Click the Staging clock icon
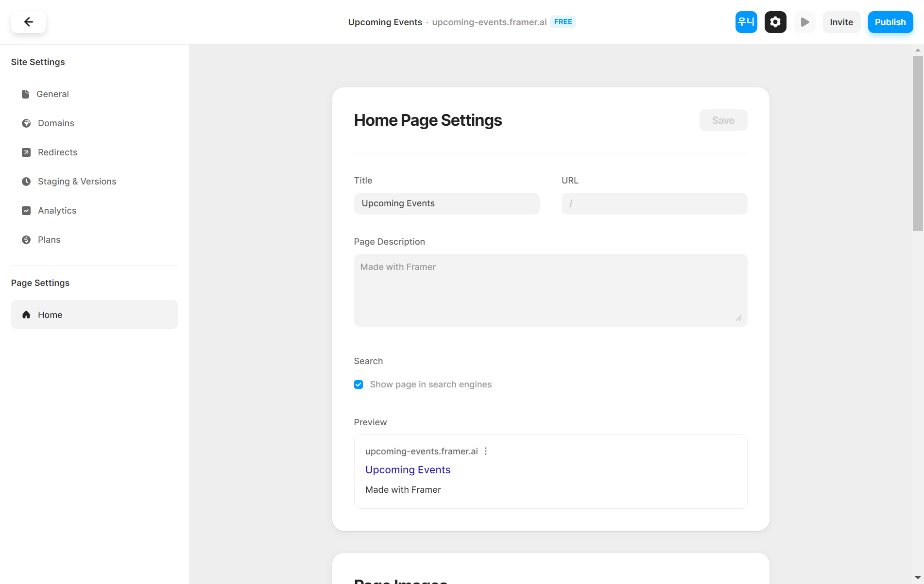The image size is (924, 584). tap(26, 182)
